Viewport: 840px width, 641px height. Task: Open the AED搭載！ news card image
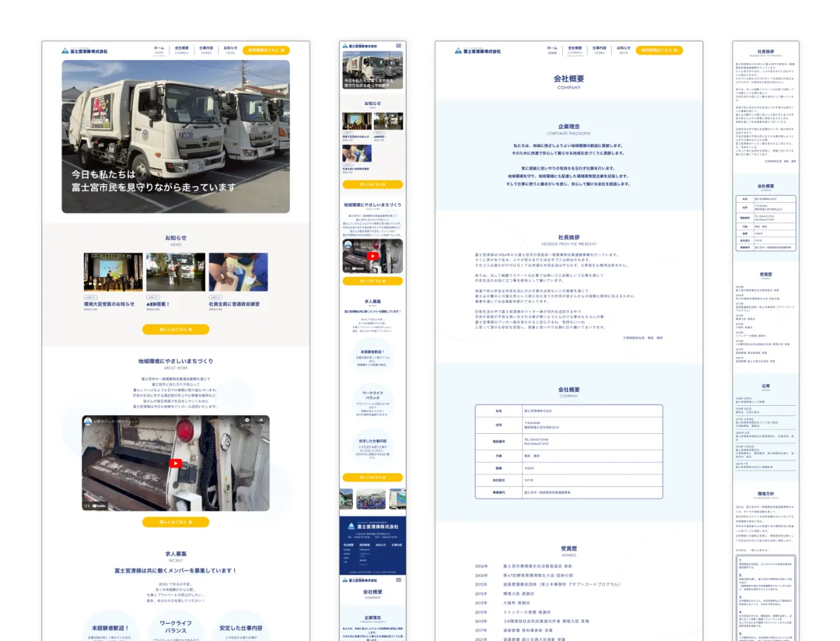point(176,272)
